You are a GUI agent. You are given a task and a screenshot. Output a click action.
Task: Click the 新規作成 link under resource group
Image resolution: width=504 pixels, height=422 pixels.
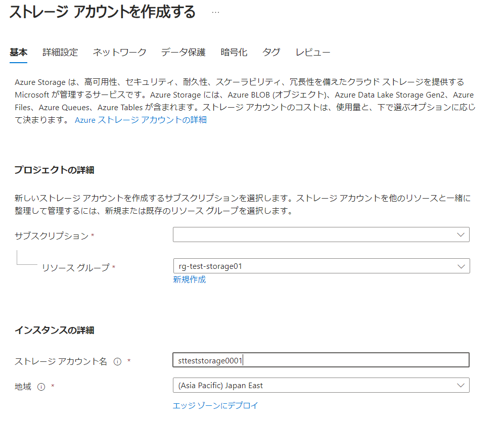click(x=190, y=279)
